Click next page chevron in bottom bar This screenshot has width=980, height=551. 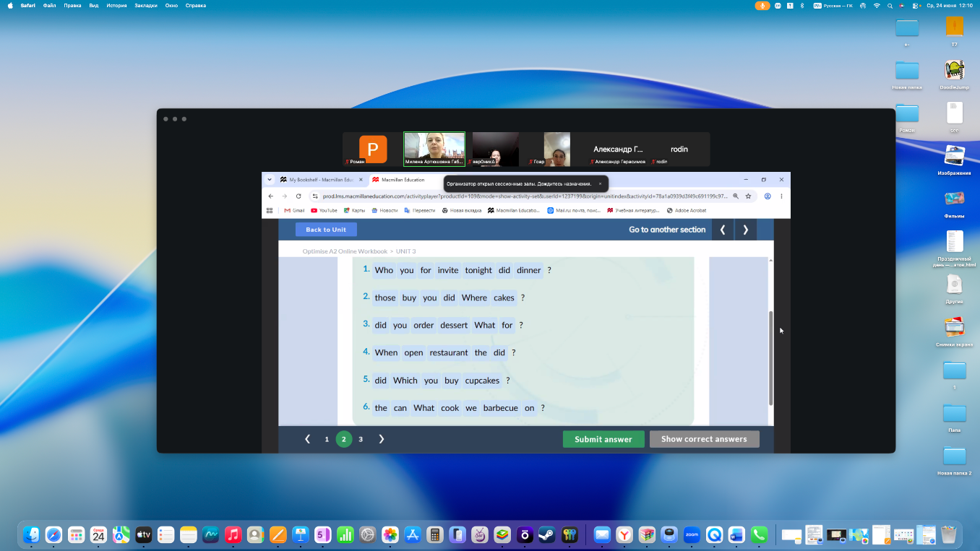pos(382,439)
